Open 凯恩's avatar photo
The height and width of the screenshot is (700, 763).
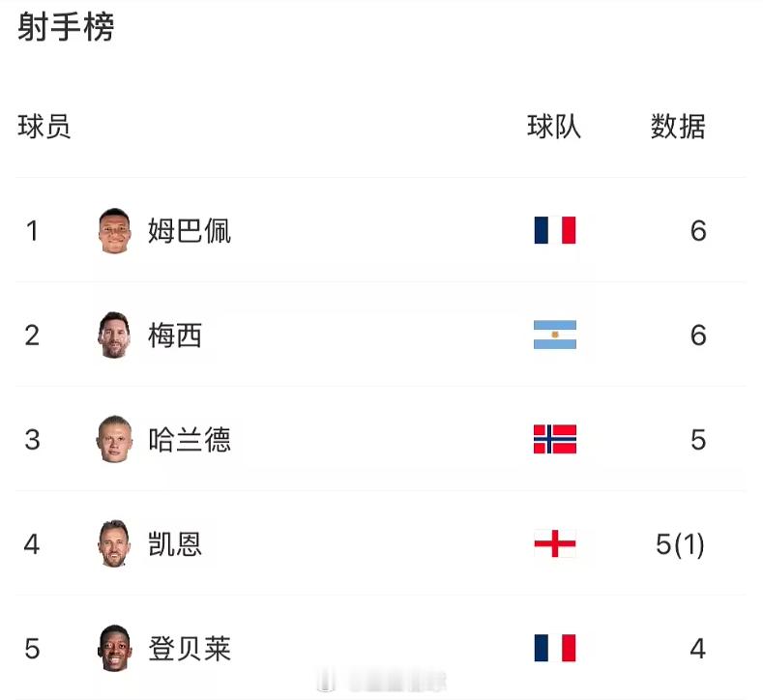pyautogui.click(x=114, y=543)
